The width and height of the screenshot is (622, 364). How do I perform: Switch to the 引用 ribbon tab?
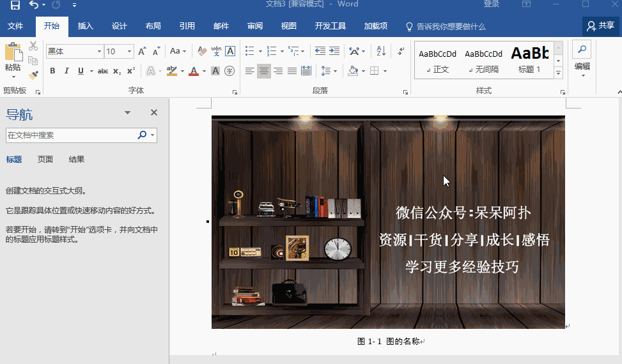[x=187, y=26]
